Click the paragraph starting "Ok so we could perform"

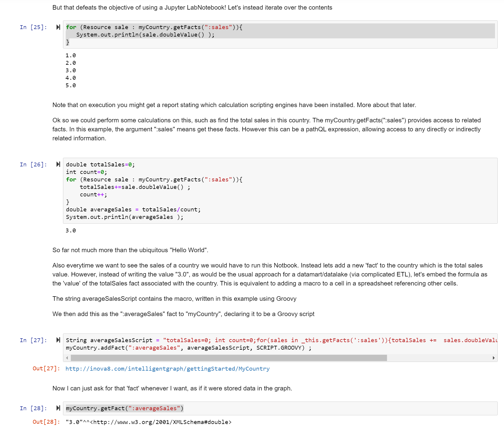(x=267, y=129)
